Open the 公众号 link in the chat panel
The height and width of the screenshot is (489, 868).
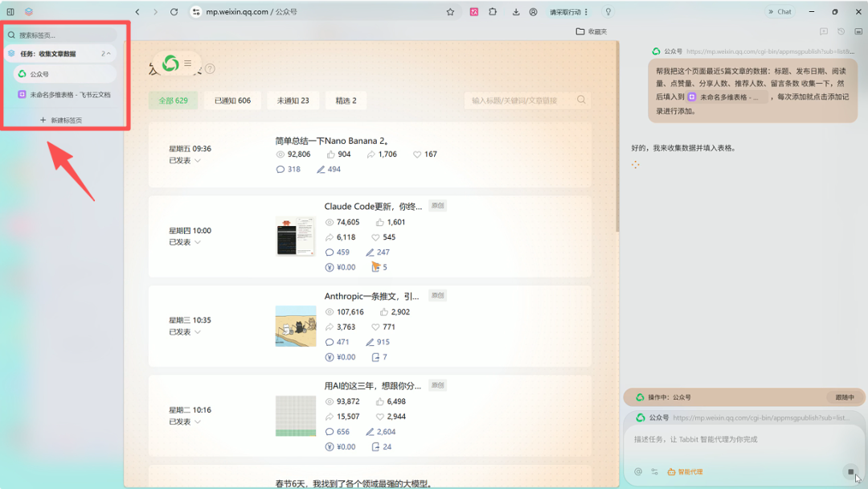click(659, 417)
